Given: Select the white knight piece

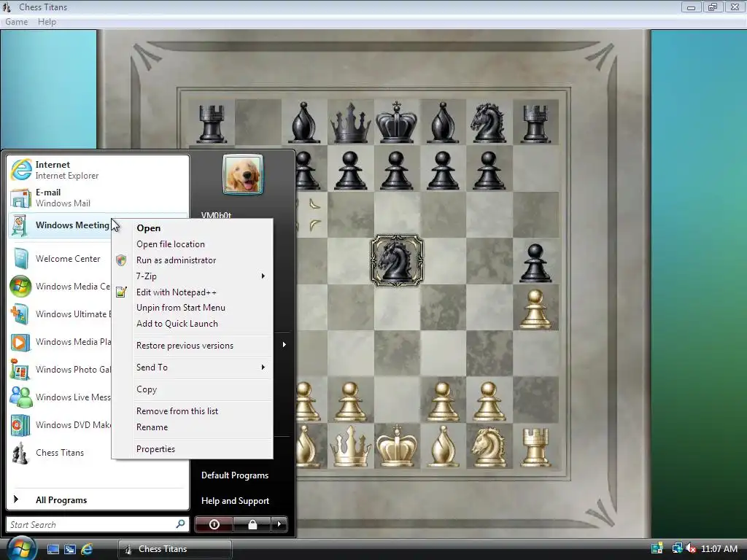Looking at the screenshot, I should pos(488,447).
